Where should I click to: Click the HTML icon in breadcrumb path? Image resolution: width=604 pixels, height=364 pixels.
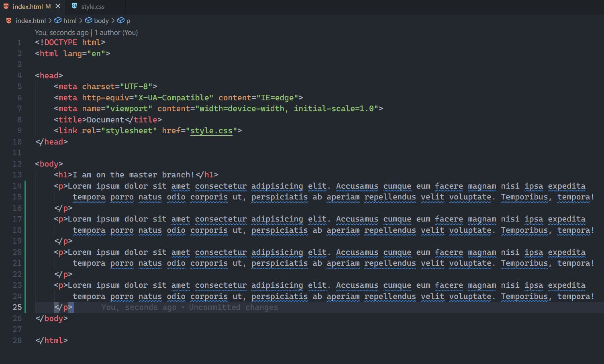pos(9,20)
